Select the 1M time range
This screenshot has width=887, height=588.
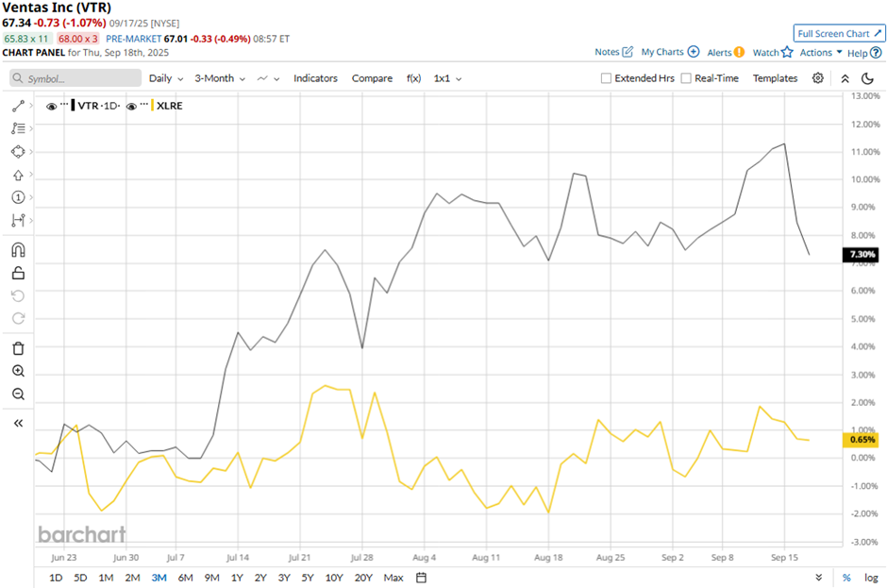(106, 578)
